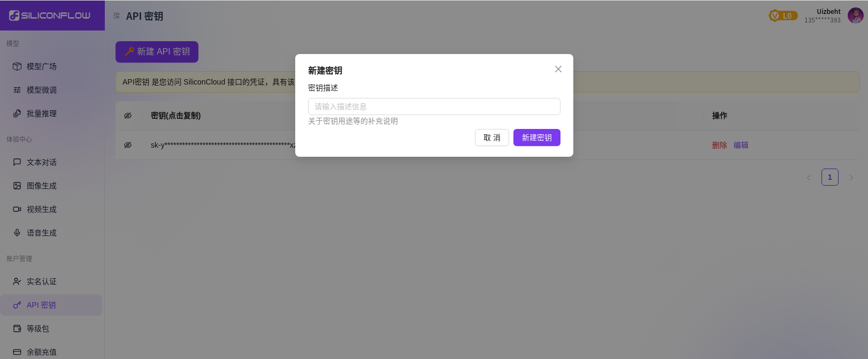The width and height of the screenshot is (868, 359).
Task: Open the 模型广场 cube icon
Action: coord(17,66)
